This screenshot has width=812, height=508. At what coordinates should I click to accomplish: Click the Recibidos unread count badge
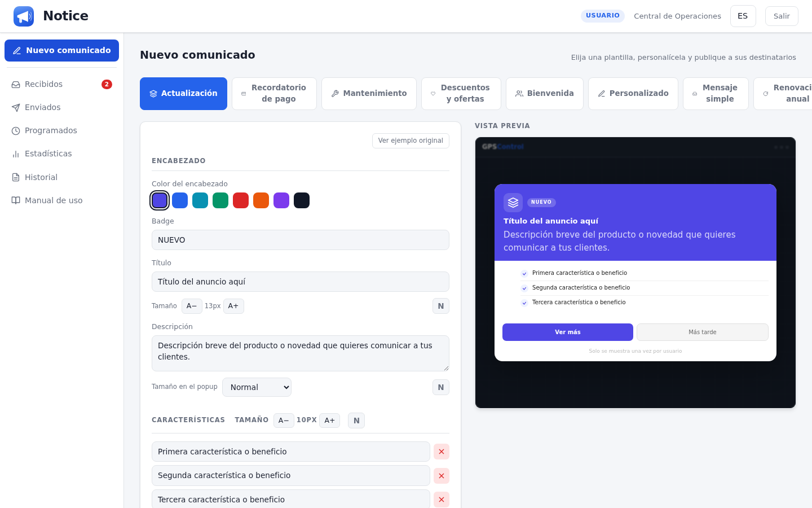click(107, 85)
